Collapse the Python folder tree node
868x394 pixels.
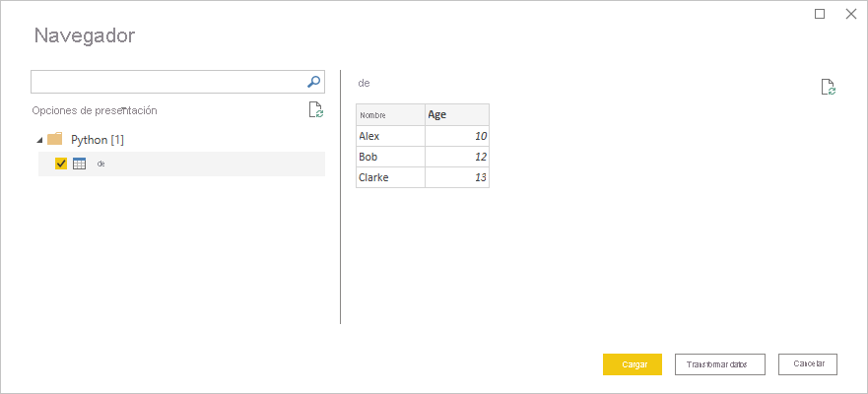(38, 140)
